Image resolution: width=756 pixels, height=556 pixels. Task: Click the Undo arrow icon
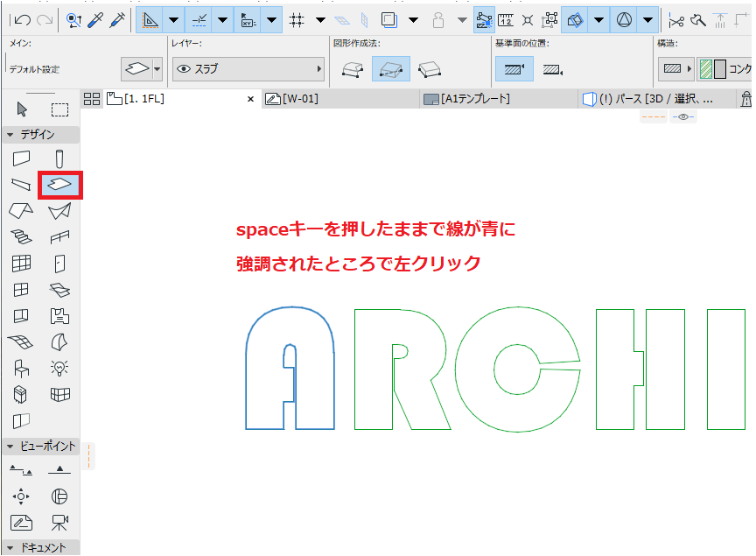point(22,20)
